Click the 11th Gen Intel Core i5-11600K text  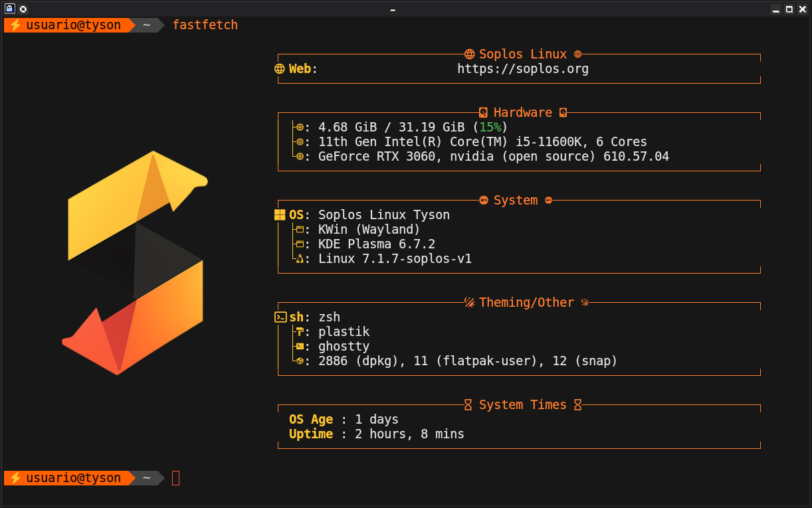pyautogui.click(x=482, y=142)
